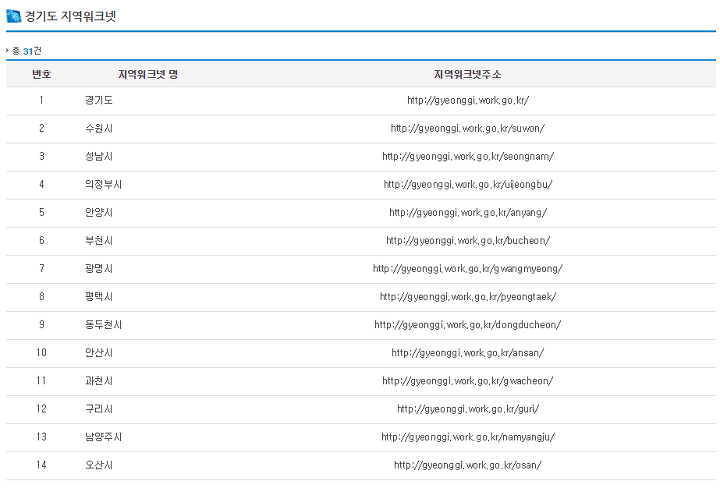The height and width of the screenshot is (488, 720).
Task: Select the 안양시 name cell
Action: [99, 212]
